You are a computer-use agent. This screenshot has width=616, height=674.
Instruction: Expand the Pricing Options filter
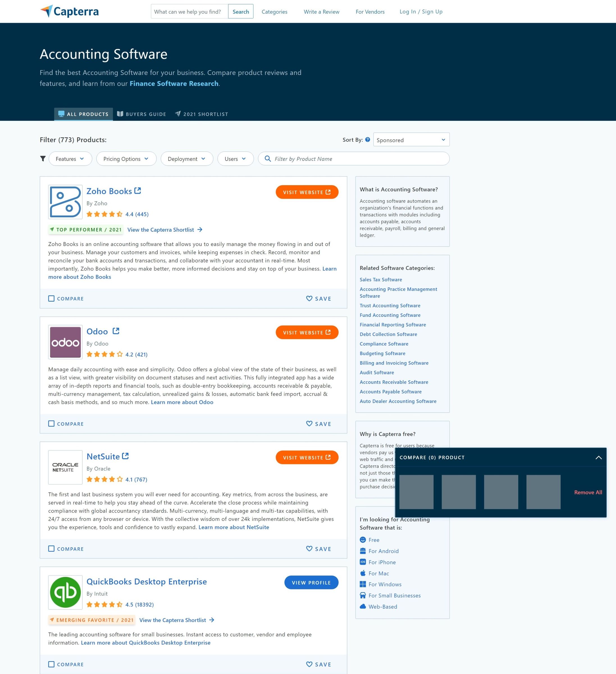[126, 159]
